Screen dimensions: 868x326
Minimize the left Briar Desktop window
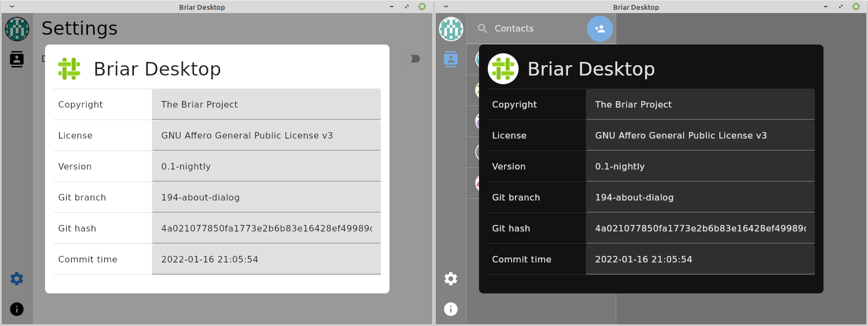[x=392, y=7]
